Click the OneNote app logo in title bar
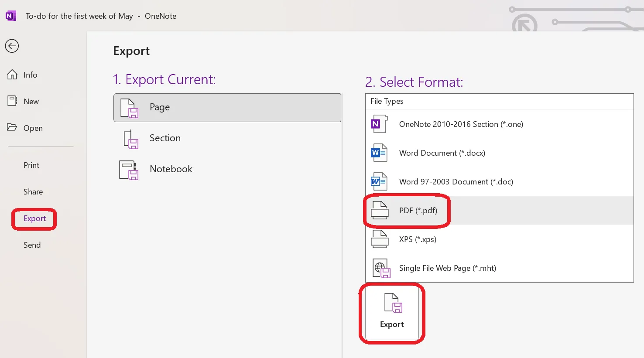This screenshot has width=644, height=358. 11,16
